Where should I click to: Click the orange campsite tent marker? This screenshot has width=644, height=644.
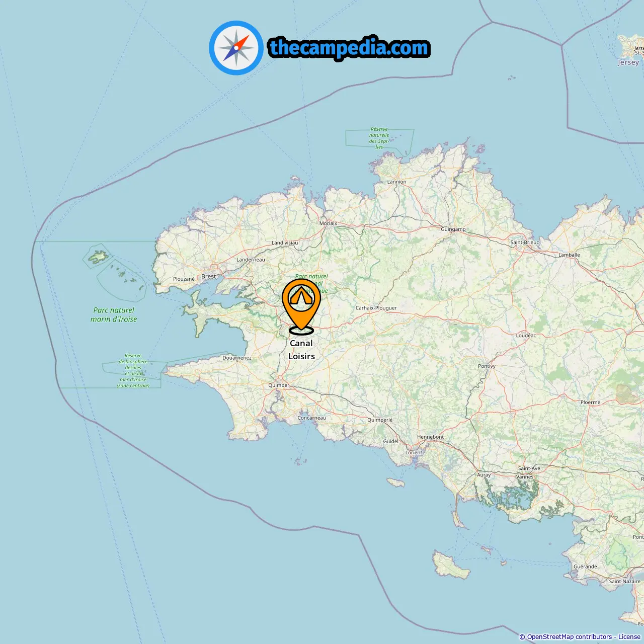[301, 307]
